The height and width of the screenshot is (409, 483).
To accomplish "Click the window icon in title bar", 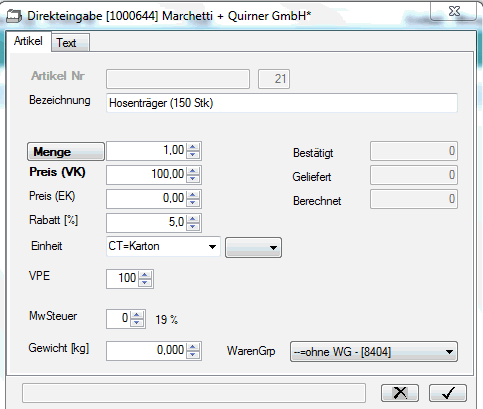I will (14, 16).
